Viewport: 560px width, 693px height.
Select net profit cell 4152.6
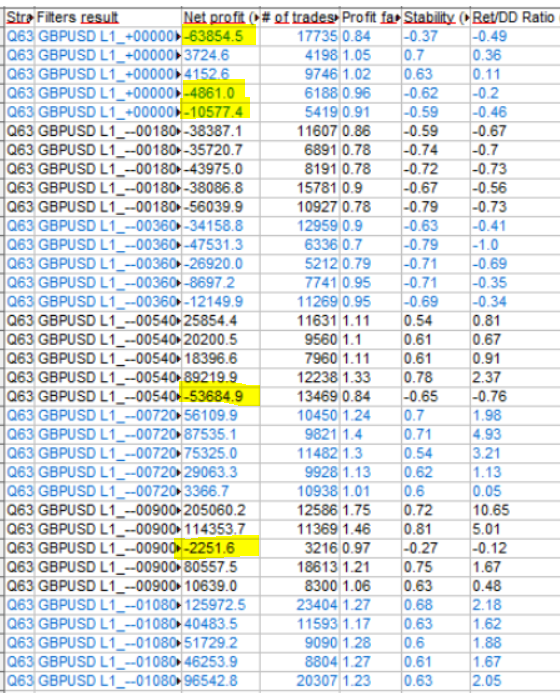pos(220,74)
